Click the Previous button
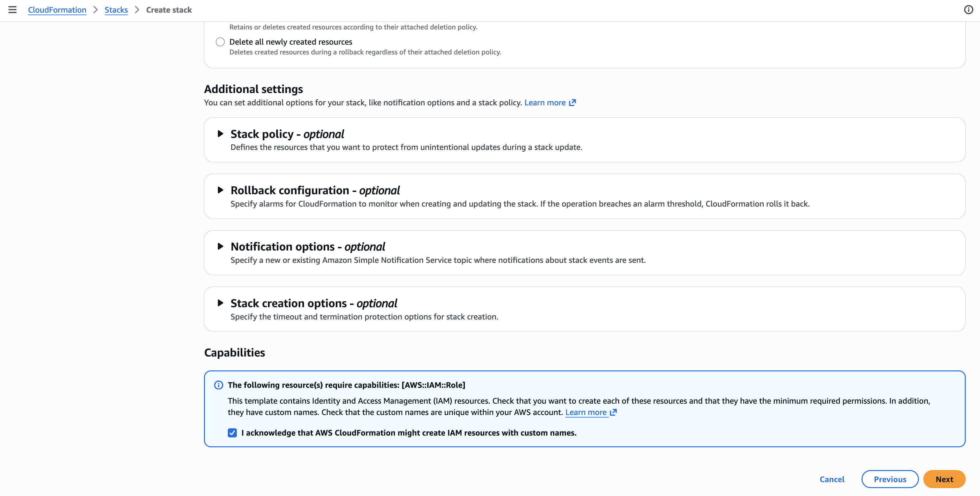The height and width of the screenshot is (496, 980). pyautogui.click(x=890, y=479)
